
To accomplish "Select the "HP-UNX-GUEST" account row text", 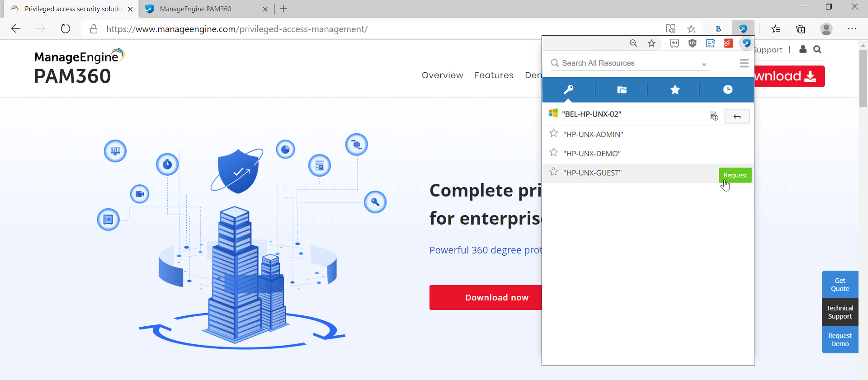I will pyautogui.click(x=592, y=173).
